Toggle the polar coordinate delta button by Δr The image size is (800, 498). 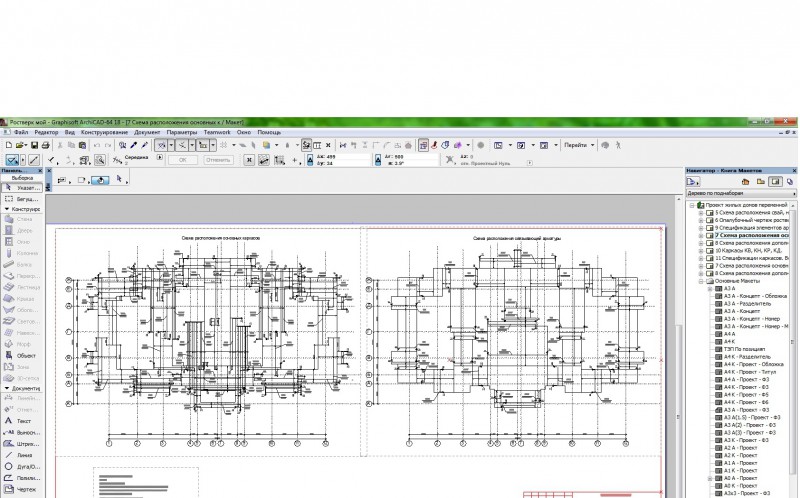pyautogui.click(x=378, y=160)
